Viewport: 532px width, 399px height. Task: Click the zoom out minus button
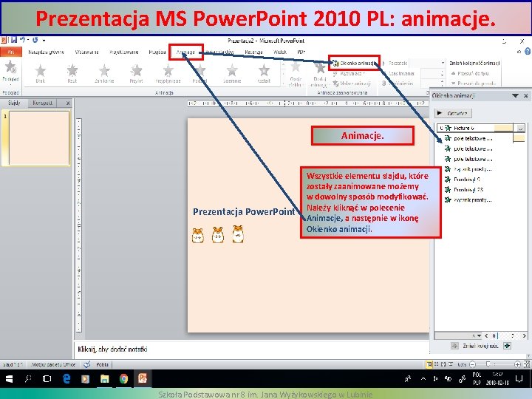(x=473, y=364)
